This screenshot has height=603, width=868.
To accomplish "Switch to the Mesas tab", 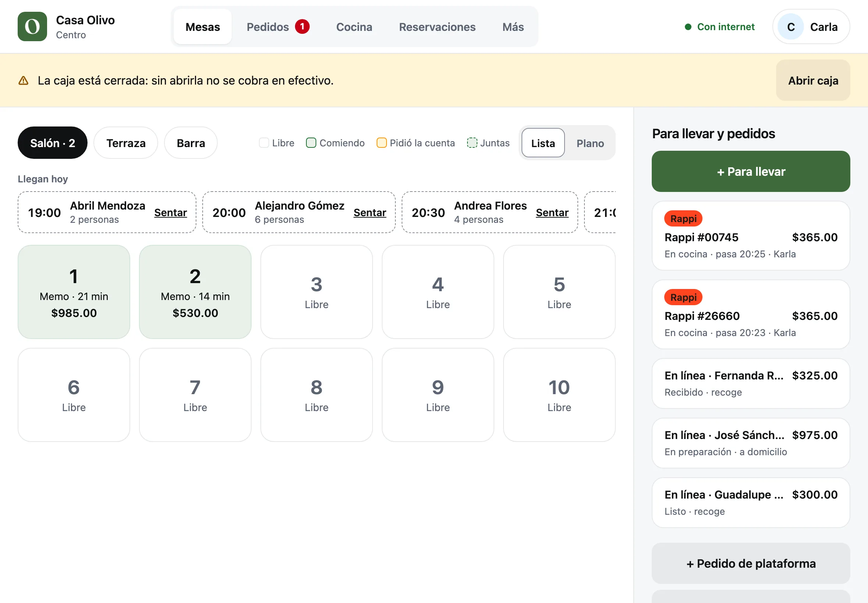I will [203, 27].
